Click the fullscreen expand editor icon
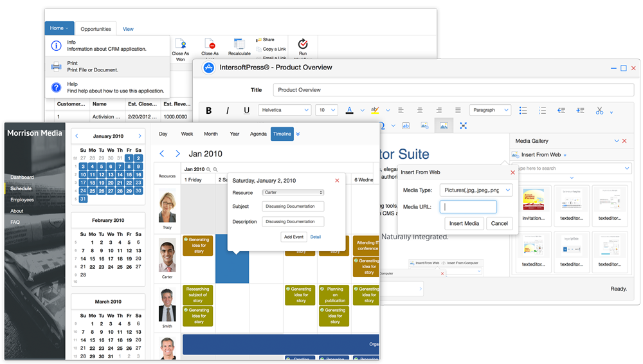 tap(463, 126)
